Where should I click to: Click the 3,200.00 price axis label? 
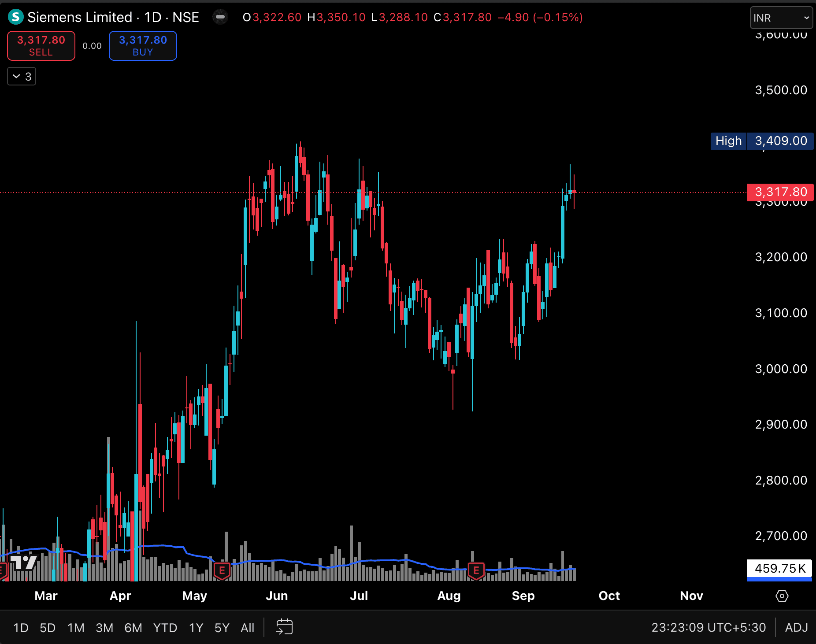781,257
